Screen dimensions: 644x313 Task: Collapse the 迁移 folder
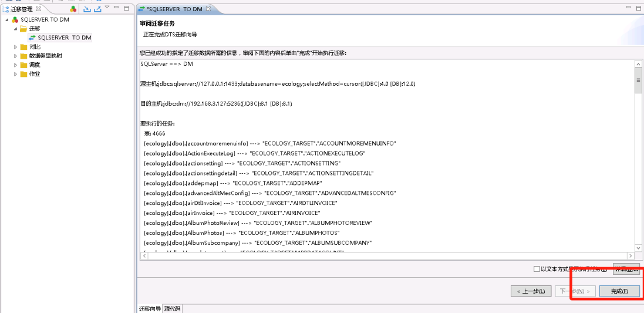pyautogui.click(x=15, y=29)
